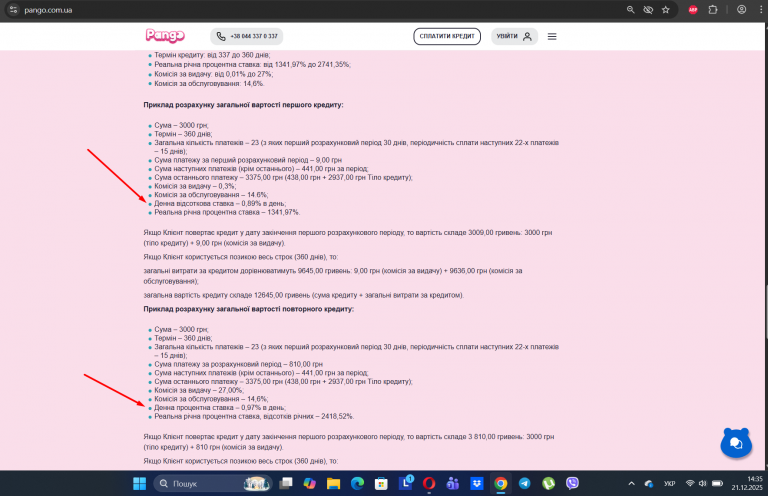Viewport: 768px width, 496px height.
Task: Open the blue bear chat widget
Action: click(736, 443)
